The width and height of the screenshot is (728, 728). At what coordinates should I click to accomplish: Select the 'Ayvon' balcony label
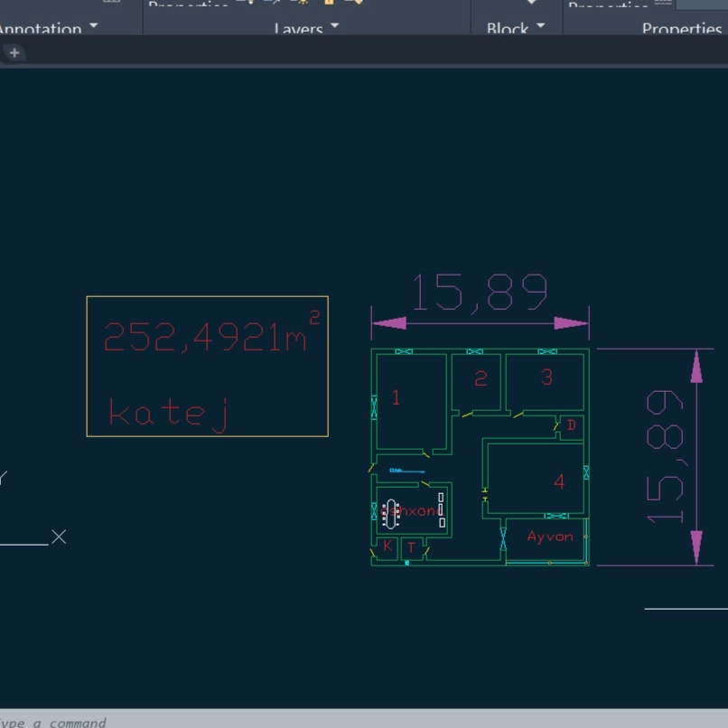[550, 537]
